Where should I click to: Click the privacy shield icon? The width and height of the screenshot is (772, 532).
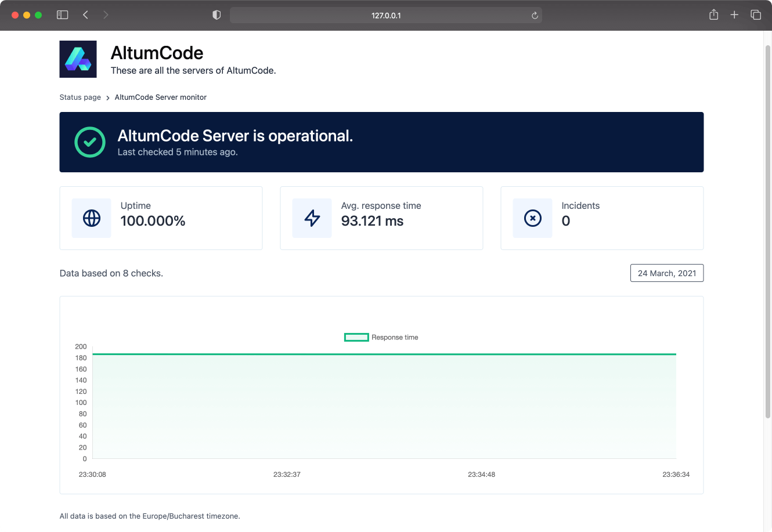[x=217, y=15]
